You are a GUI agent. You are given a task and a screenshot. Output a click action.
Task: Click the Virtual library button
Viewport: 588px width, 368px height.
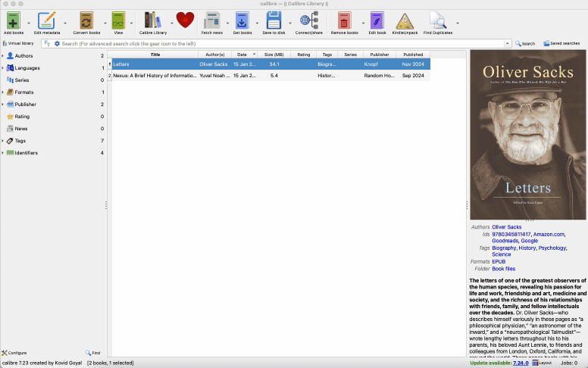[x=18, y=43]
